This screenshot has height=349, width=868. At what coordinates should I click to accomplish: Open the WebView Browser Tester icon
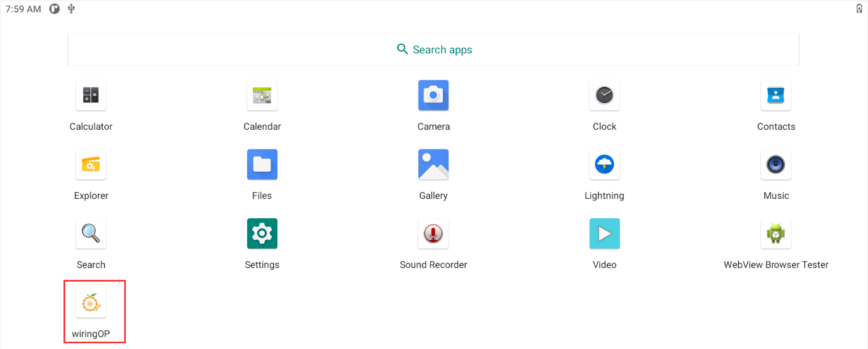click(x=776, y=233)
